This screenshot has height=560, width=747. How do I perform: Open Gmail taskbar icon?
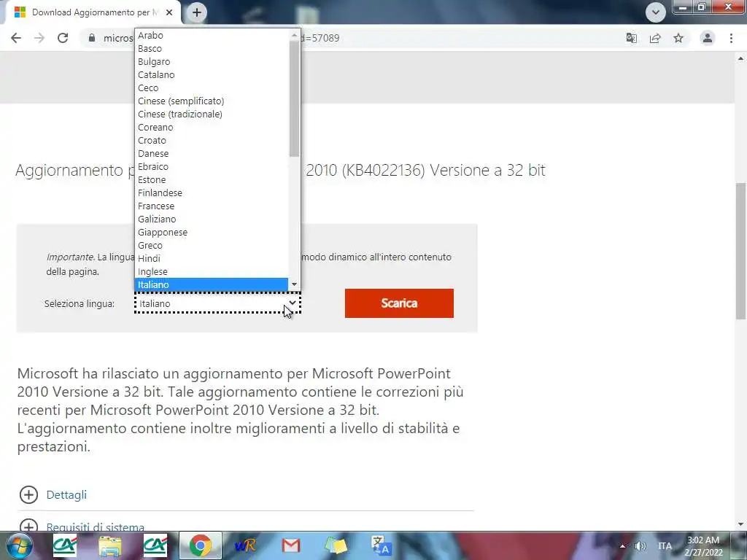290,545
